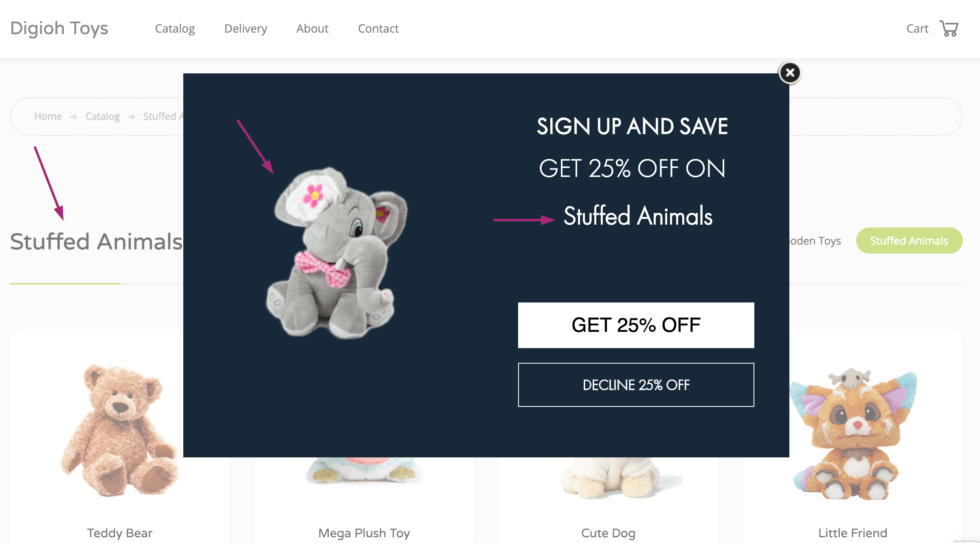Screen dimensions: 980x543
Task: Click the Little Friend product title
Action: pyautogui.click(x=853, y=533)
